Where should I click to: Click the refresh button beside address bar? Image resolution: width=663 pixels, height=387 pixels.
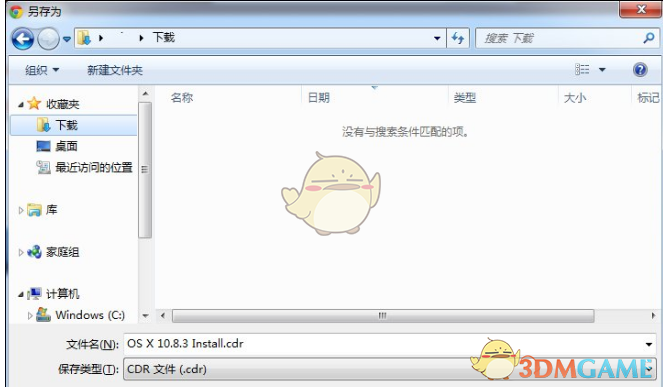[x=458, y=38]
